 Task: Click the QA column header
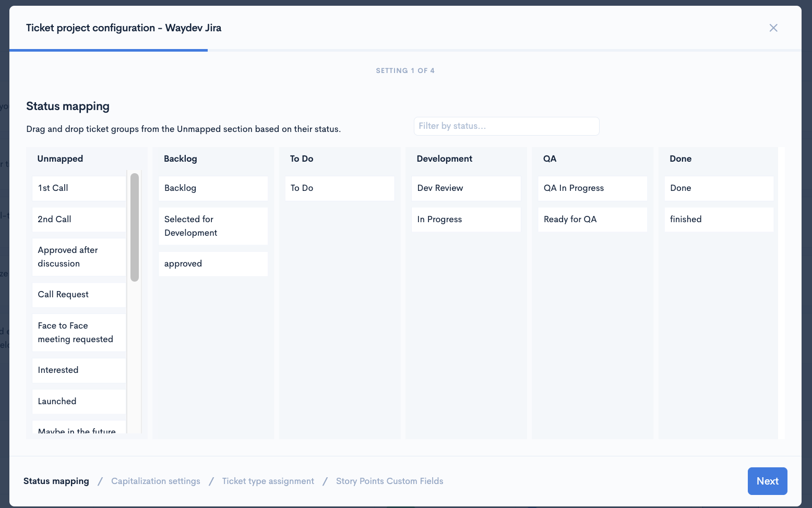[x=550, y=159]
